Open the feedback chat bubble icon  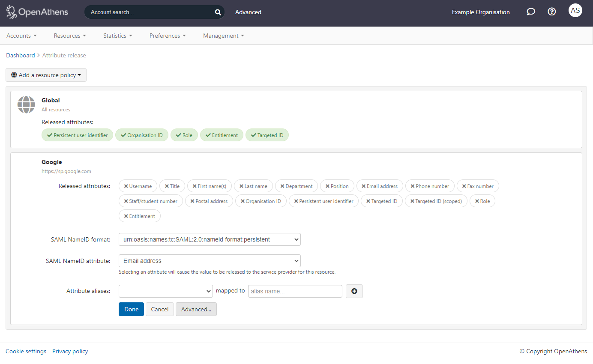pos(531,12)
